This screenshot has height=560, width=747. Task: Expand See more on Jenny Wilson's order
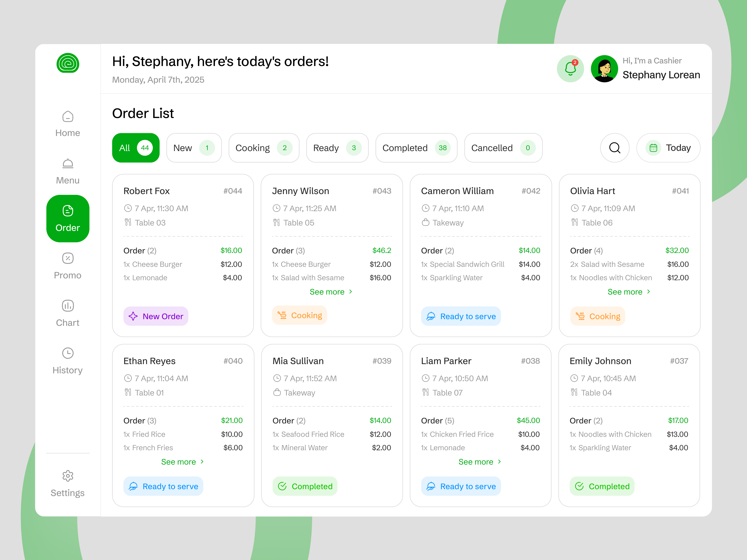[x=331, y=292]
